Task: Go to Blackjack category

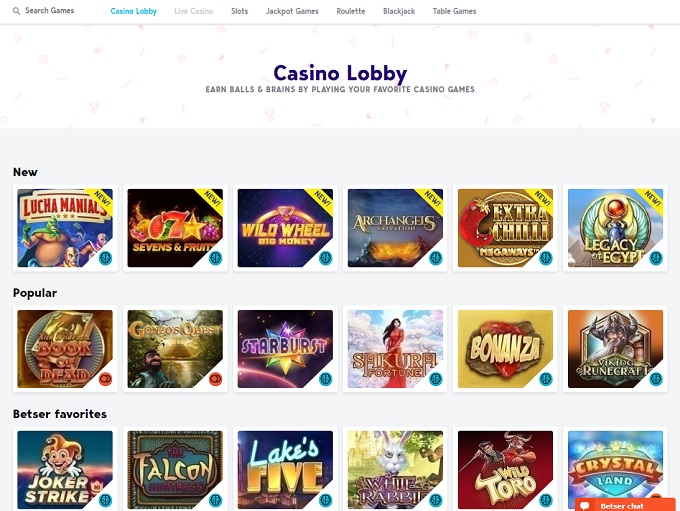Action: pyautogui.click(x=399, y=11)
